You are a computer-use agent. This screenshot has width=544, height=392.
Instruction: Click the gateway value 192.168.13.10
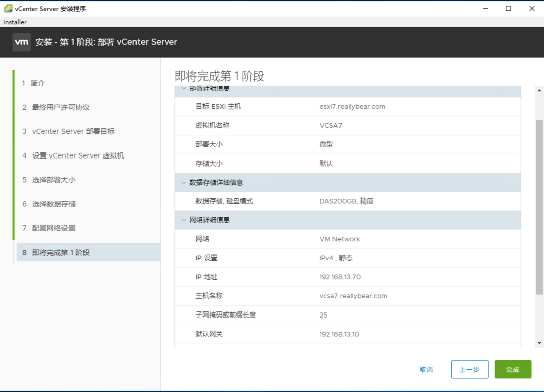(339, 334)
